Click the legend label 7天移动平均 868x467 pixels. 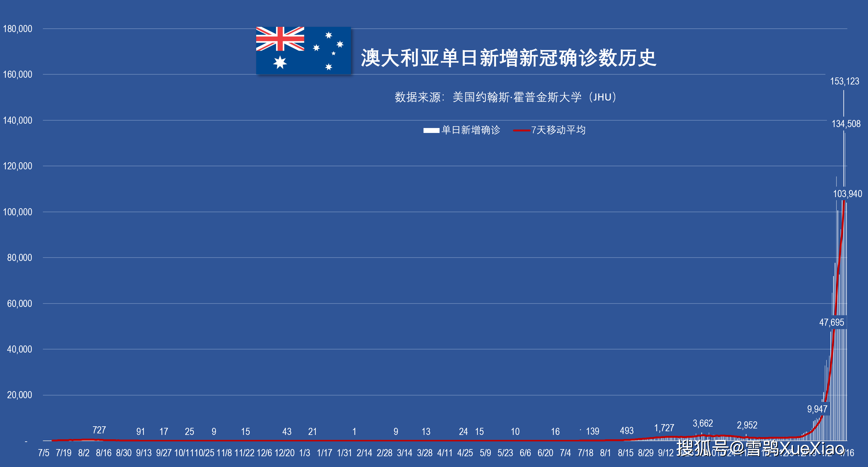pyautogui.click(x=558, y=130)
